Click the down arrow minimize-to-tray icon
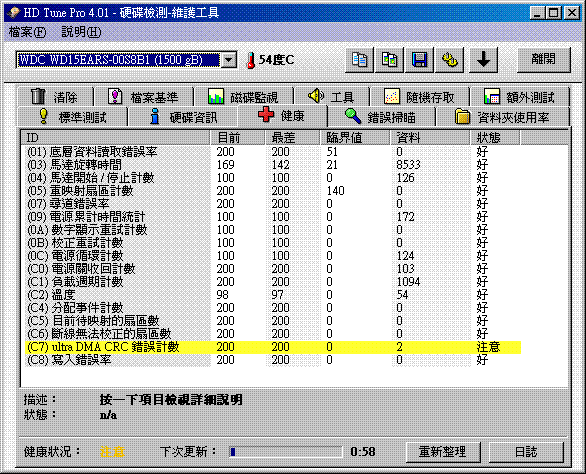Image resolution: width=586 pixels, height=474 pixels. (483, 59)
